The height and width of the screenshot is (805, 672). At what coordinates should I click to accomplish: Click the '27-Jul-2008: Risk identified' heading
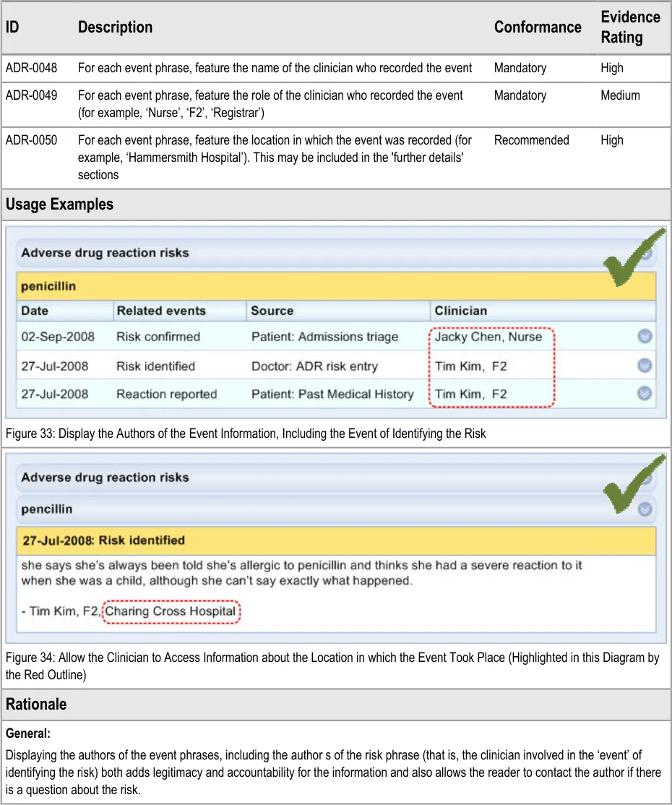(x=103, y=541)
